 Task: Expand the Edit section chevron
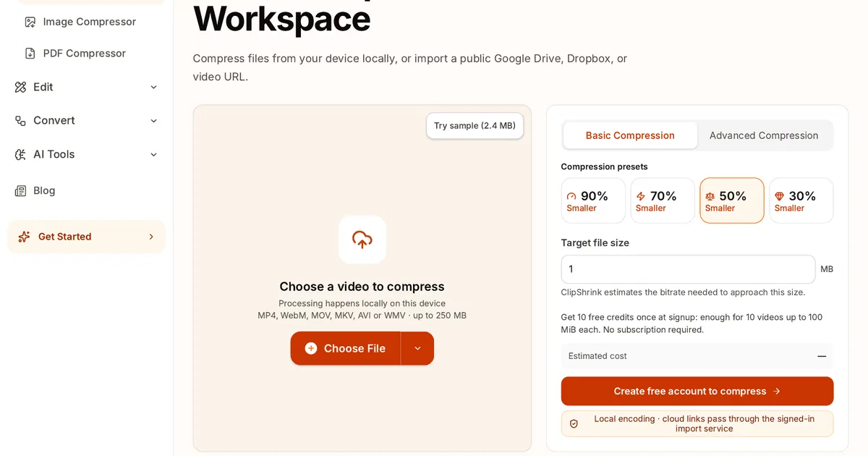[x=153, y=87]
